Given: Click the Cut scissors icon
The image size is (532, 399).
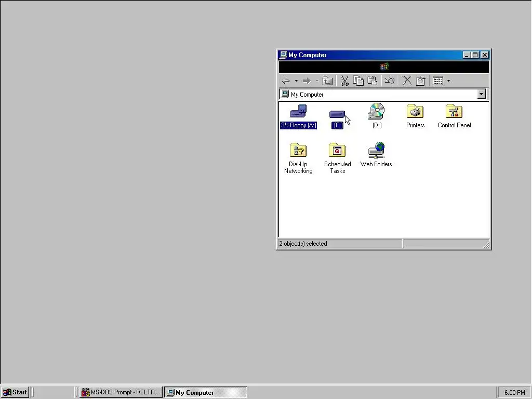Looking at the screenshot, I should 345,81.
